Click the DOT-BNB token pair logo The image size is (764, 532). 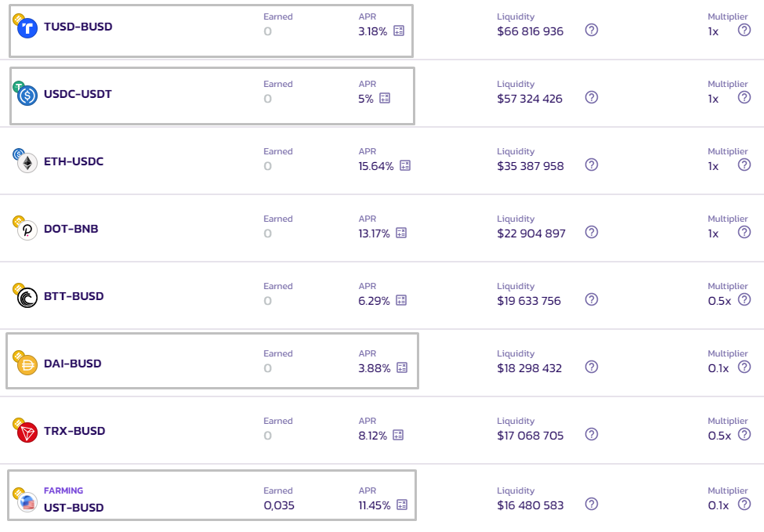[x=26, y=229]
